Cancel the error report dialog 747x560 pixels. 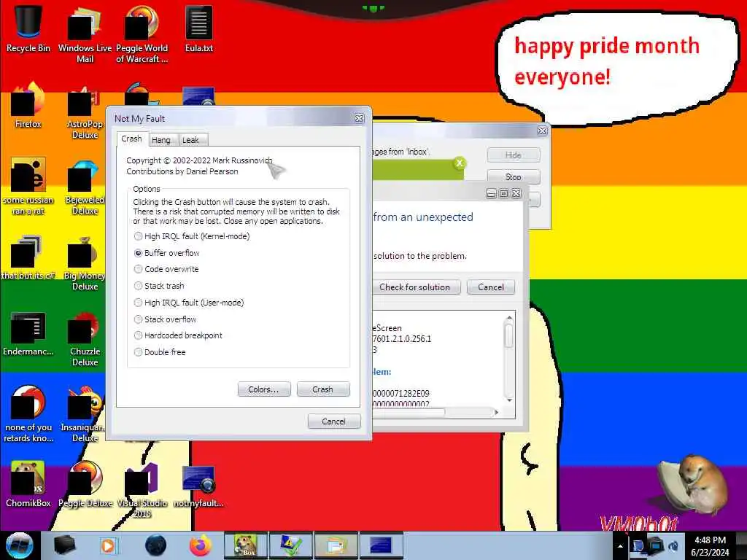pyautogui.click(x=491, y=287)
